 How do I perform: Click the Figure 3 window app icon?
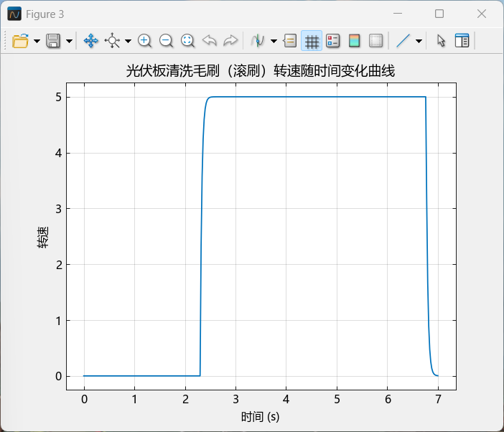(14, 14)
